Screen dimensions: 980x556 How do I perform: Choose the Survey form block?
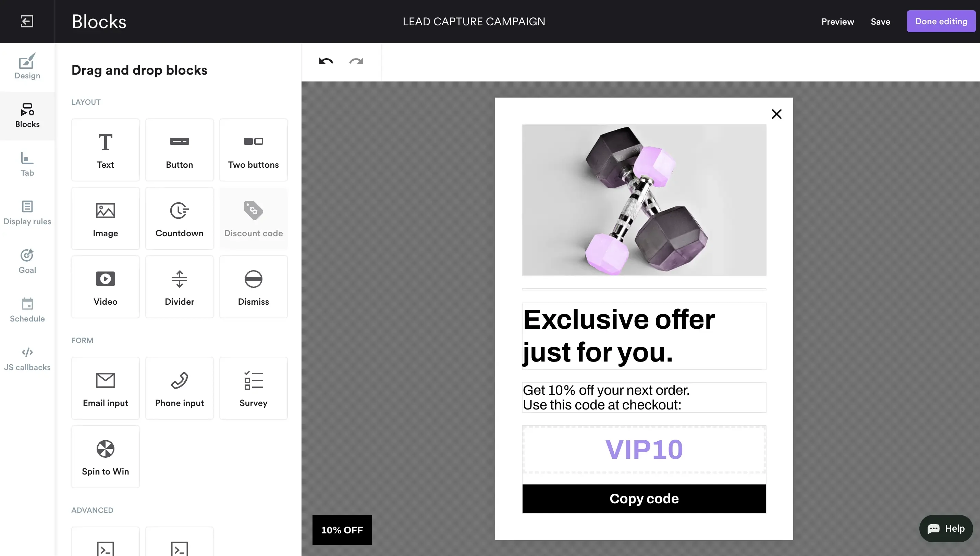coord(253,388)
